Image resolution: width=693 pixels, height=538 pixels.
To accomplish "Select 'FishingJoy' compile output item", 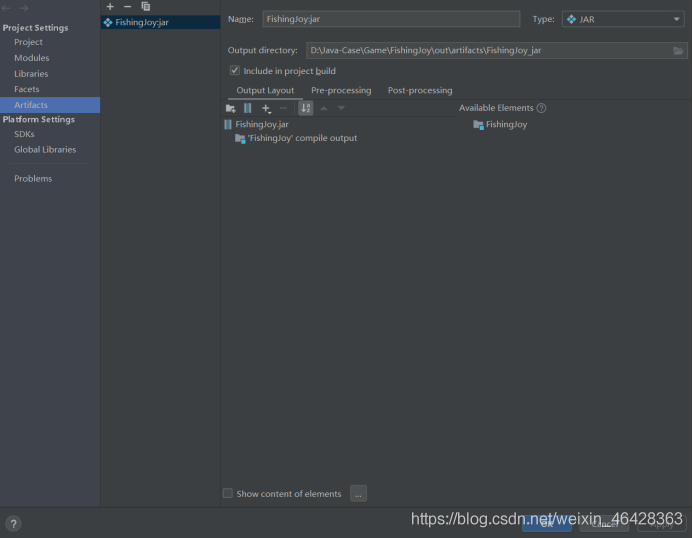I will click(x=296, y=138).
